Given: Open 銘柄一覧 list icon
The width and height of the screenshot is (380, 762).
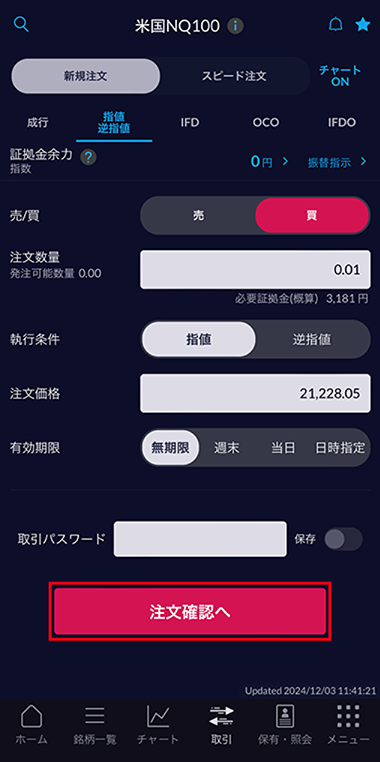Looking at the screenshot, I should (x=95, y=726).
